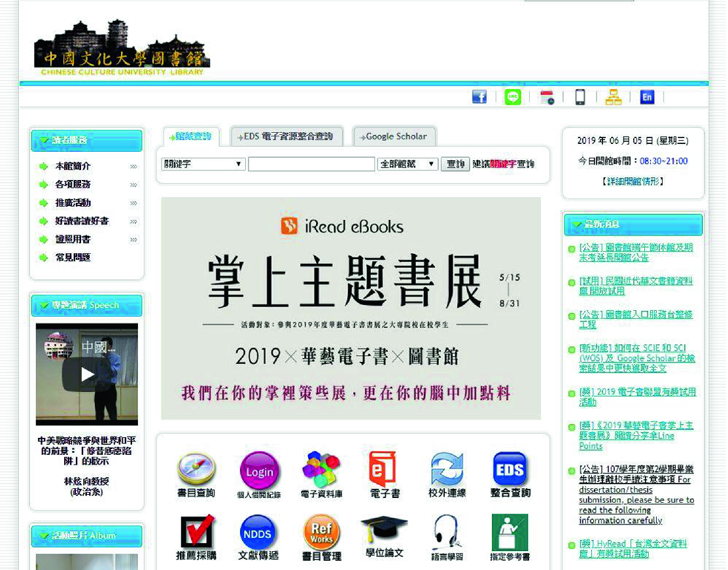
Task: Open the 關鍵字 search type dropdown
Action: 203,164
